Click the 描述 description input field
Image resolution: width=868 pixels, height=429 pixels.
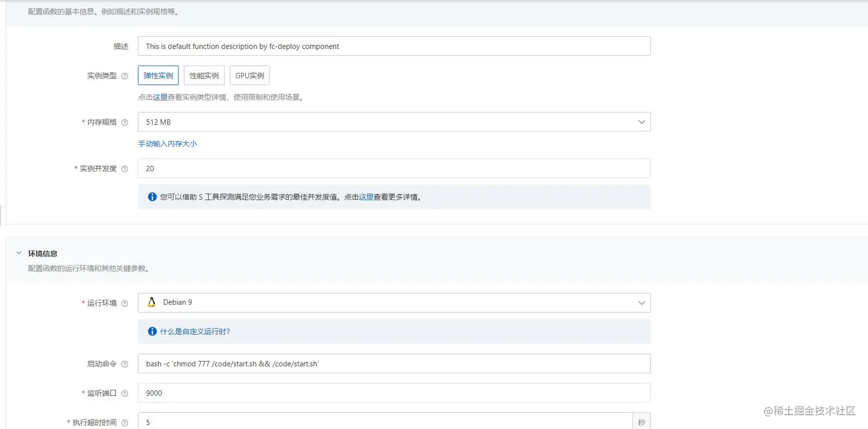tap(394, 46)
